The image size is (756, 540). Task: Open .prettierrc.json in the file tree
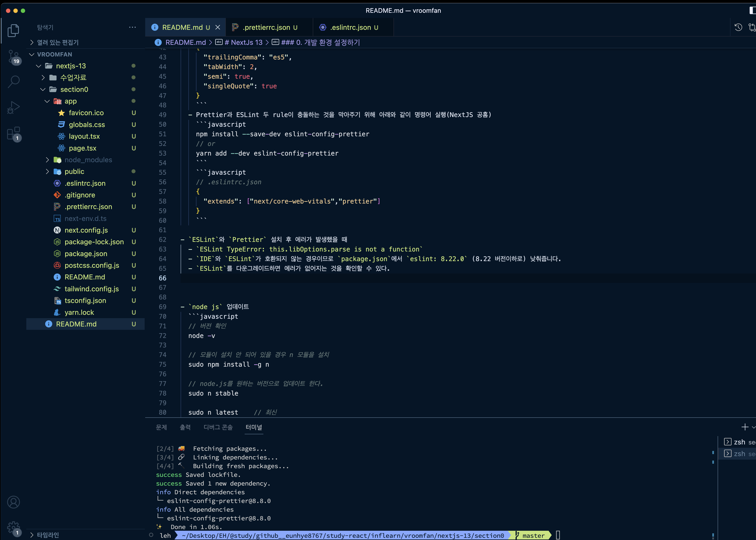tap(88, 206)
